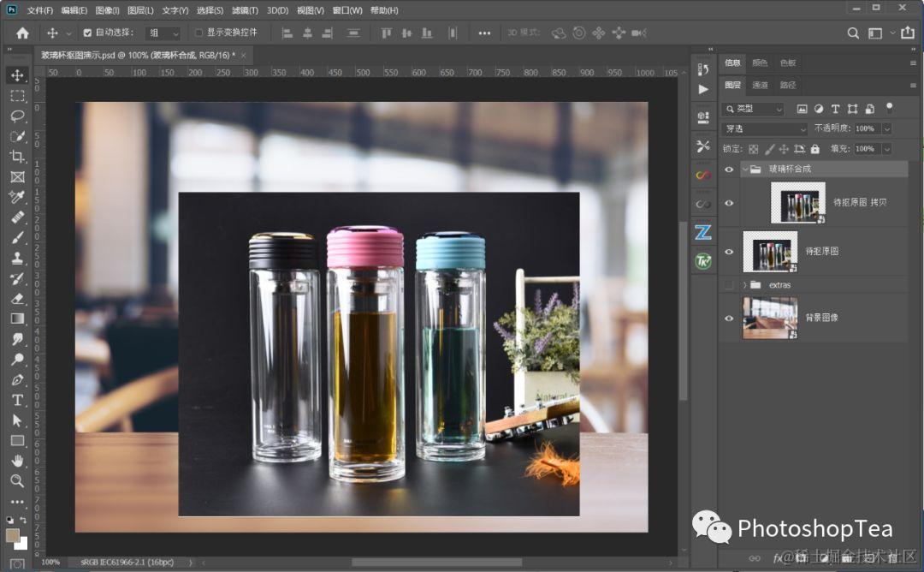The width and height of the screenshot is (924, 572).
Task: Select the Spot Healing Brush tool
Action: click(x=17, y=217)
